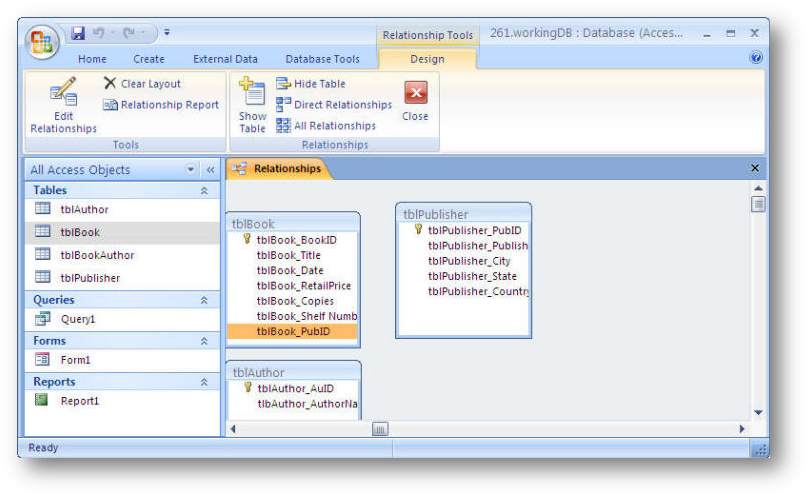Click horizontal scrollbar left arrow
Screen dimensions: 808x496
(x=233, y=429)
